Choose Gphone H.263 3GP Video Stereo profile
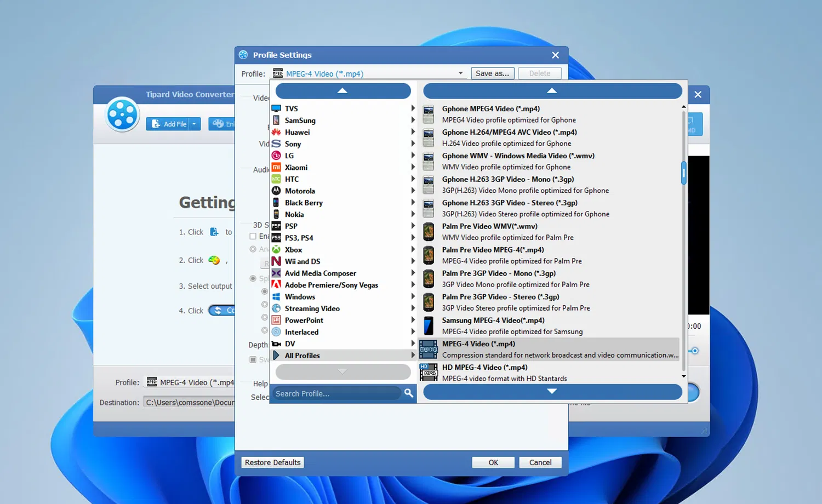This screenshot has width=822, height=504. 550,208
